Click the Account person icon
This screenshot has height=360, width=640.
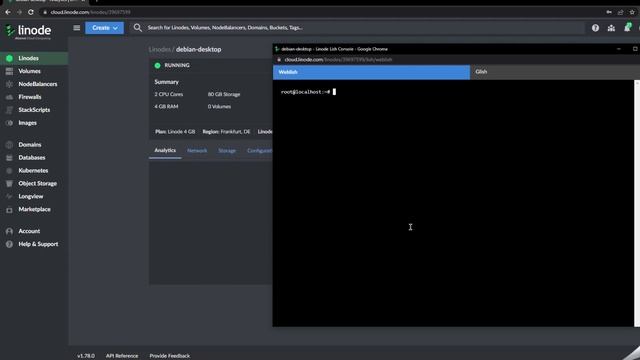(x=9, y=231)
